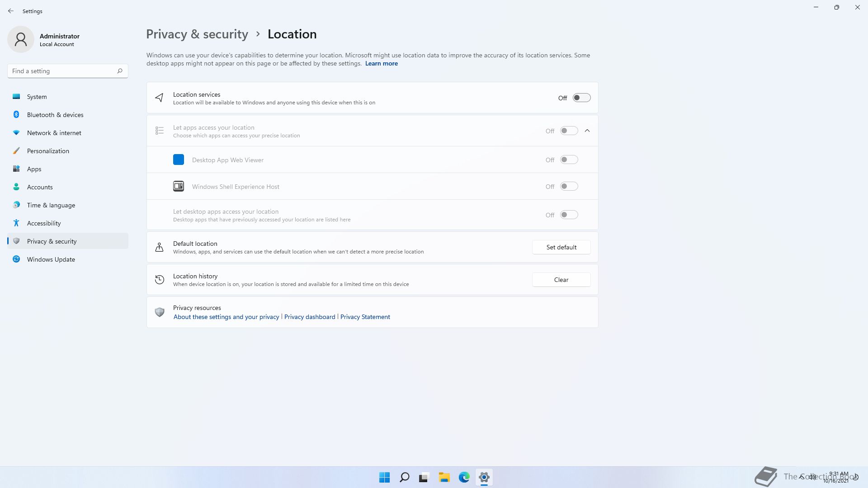Click the Apps icon in the sidebar
This screenshot has height=488, width=868.
[x=16, y=169]
